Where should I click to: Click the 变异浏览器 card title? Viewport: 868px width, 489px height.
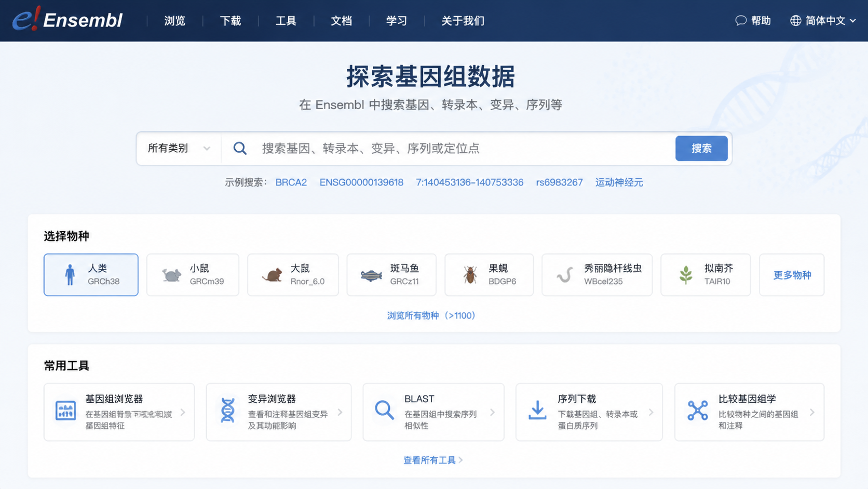click(x=272, y=399)
